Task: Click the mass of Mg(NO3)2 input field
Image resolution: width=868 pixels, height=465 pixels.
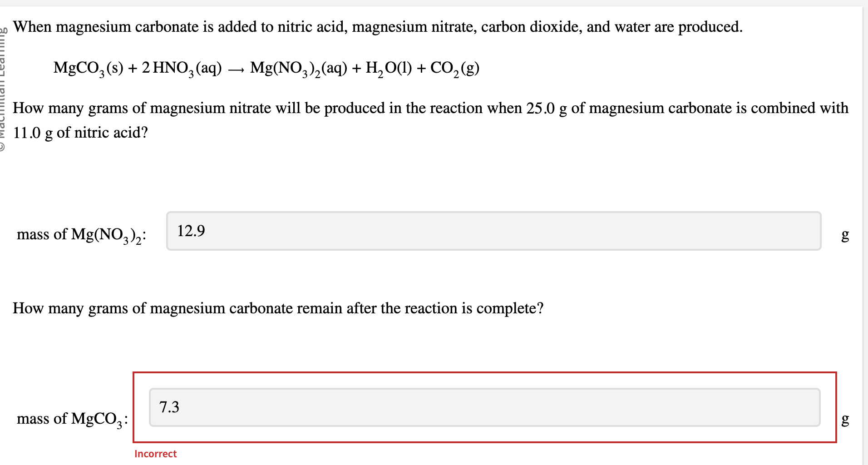Action: point(493,230)
